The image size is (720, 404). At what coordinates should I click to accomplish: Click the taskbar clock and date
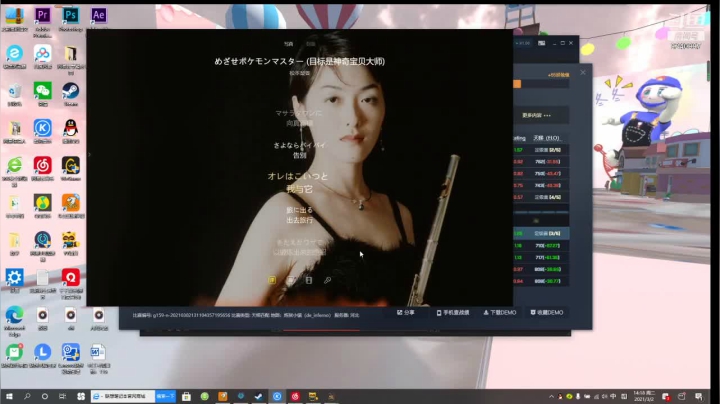(644, 396)
